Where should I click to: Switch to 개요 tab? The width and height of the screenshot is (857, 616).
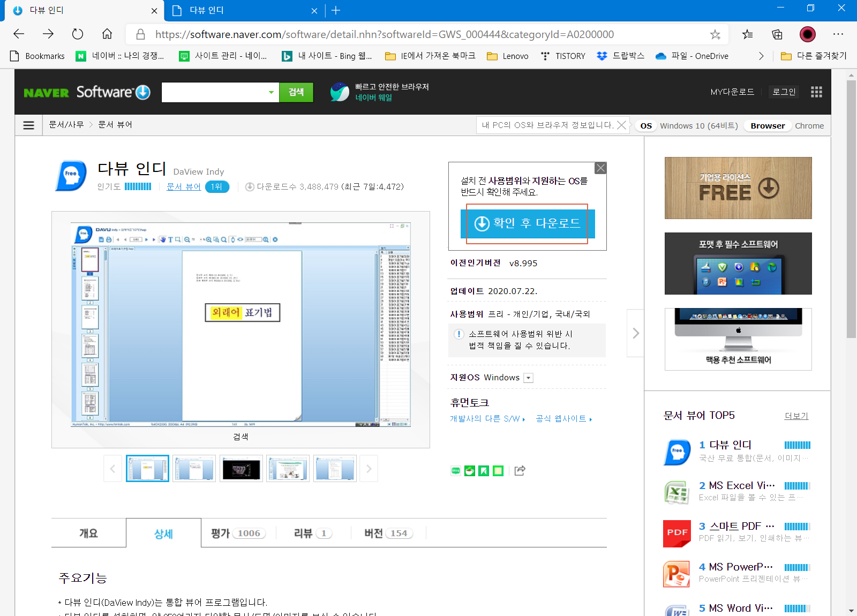click(89, 533)
